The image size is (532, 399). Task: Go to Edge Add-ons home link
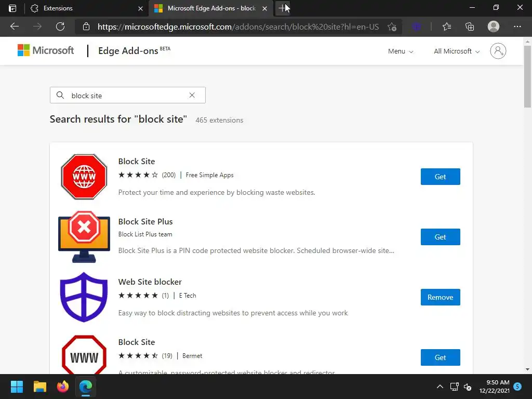[134, 50]
